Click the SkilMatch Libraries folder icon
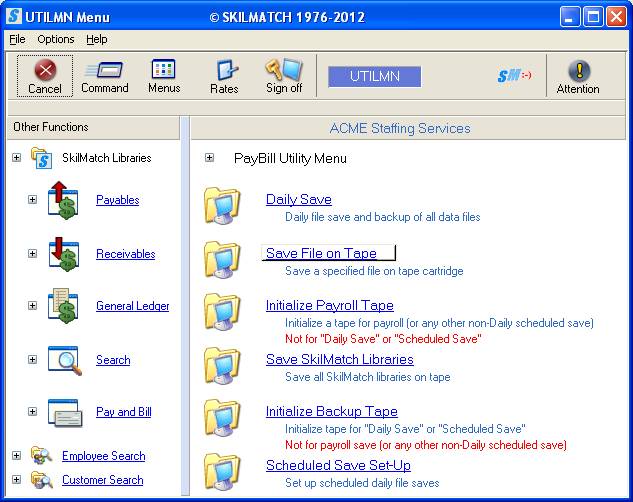The height and width of the screenshot is (502, 633). [42, 158]
